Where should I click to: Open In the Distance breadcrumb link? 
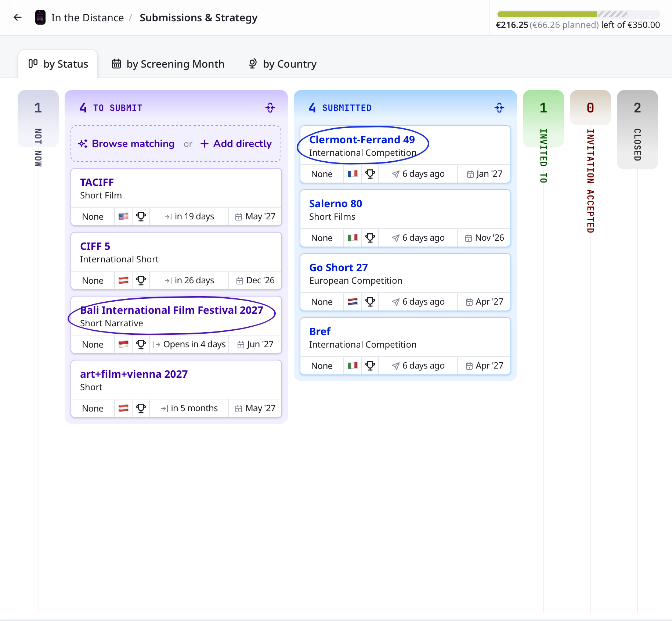(x=87, y=18)
